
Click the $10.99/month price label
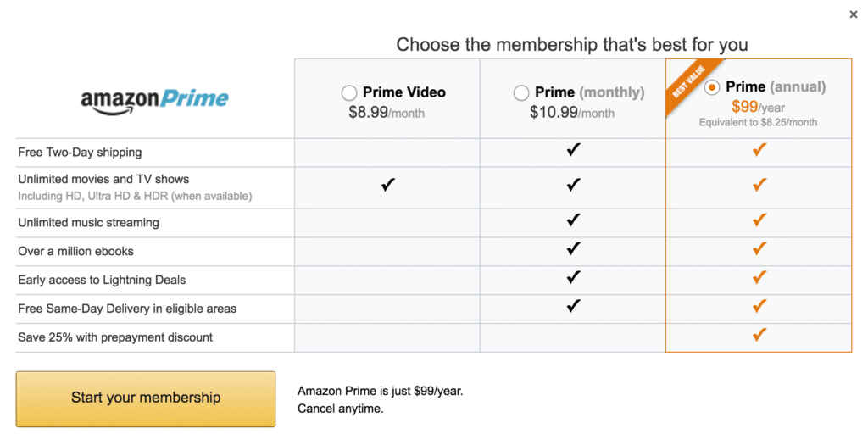(572, 112)
